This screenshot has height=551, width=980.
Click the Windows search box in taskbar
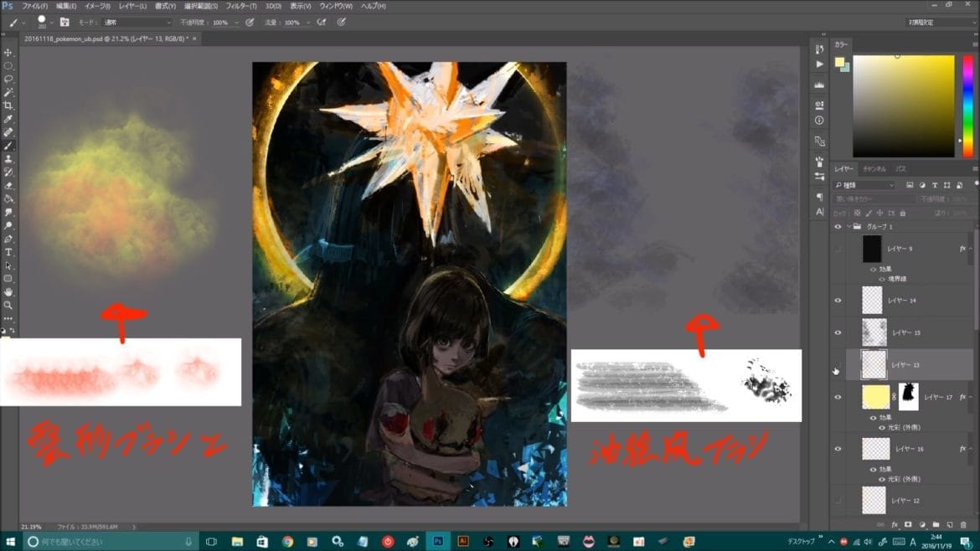pyautogui.click(x=109, y=542)
